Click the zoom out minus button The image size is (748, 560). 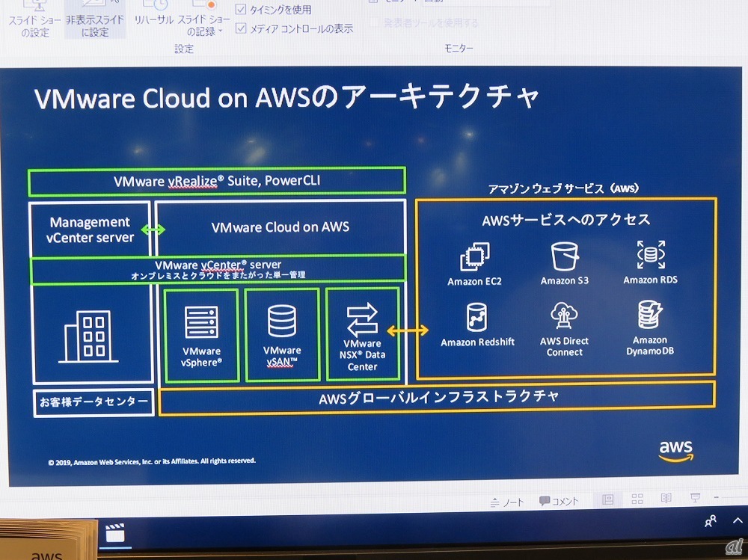point(717,497)
